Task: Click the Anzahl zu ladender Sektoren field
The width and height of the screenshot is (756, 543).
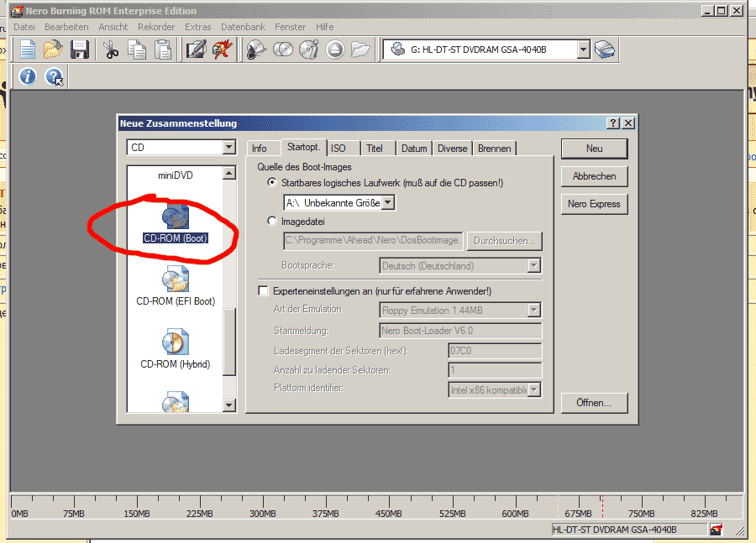Action: (x=495, y=370)
